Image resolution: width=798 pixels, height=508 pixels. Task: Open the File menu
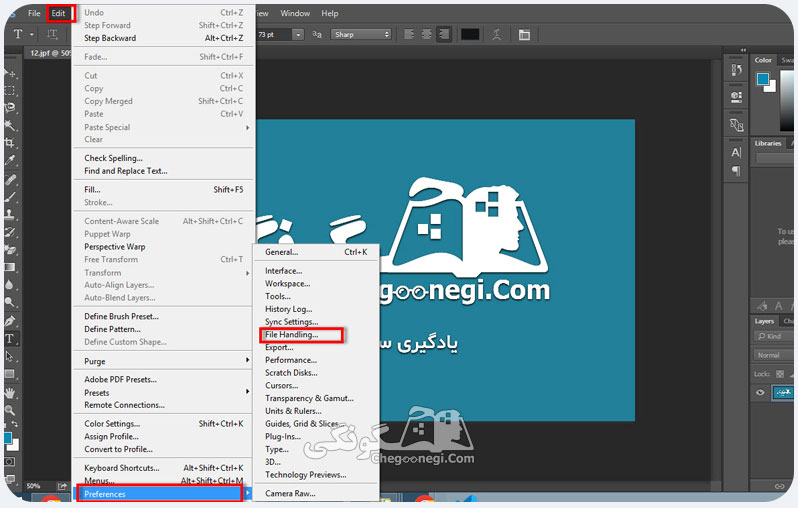click(x=34, y=13)
